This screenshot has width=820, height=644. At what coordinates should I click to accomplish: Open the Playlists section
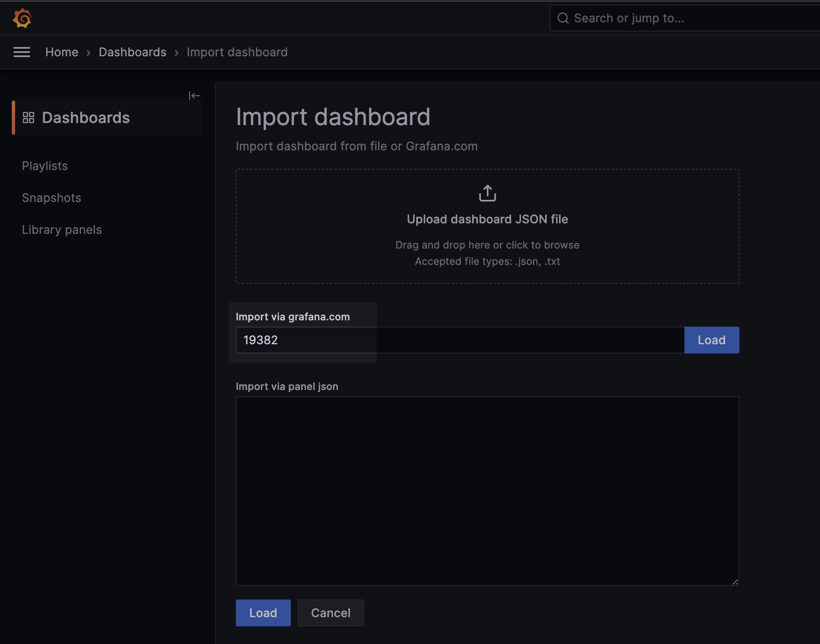click(44, 165)
